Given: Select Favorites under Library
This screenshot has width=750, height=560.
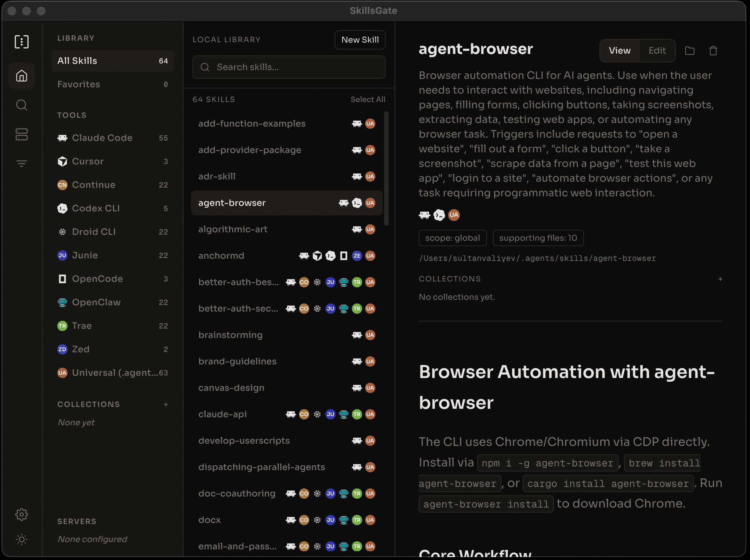Looking at the screenshot, I should point(78,84).
